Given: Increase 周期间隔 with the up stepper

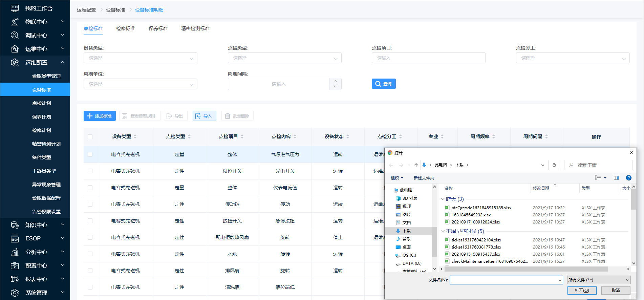Looking at the screenshot, I should coord(335,81).
